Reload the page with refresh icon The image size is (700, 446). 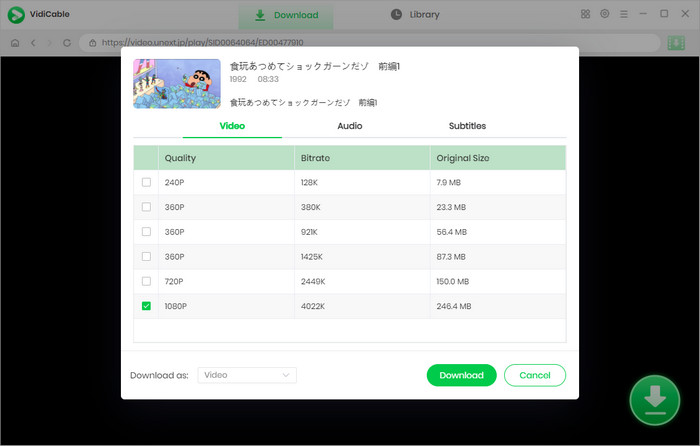tap(67, 43)
